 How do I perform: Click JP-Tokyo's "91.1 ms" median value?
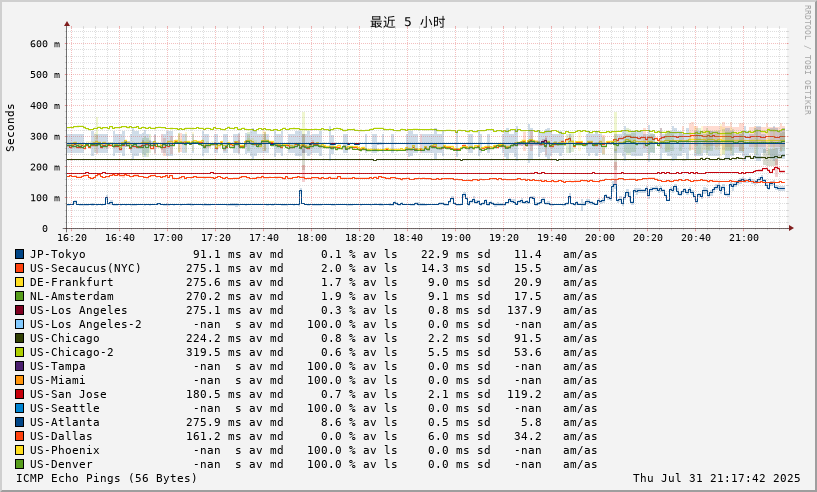pyautogui.click(x=217, y=254)
